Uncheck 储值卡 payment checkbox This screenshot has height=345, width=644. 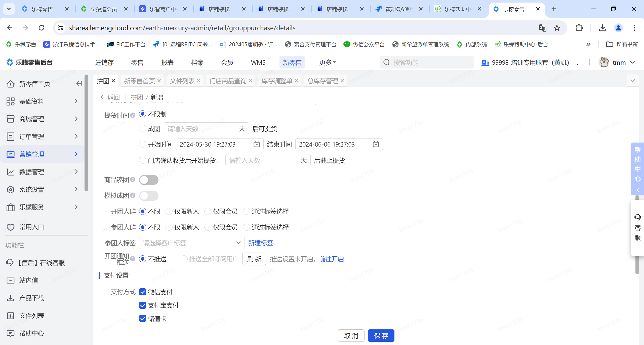point(143,319)
